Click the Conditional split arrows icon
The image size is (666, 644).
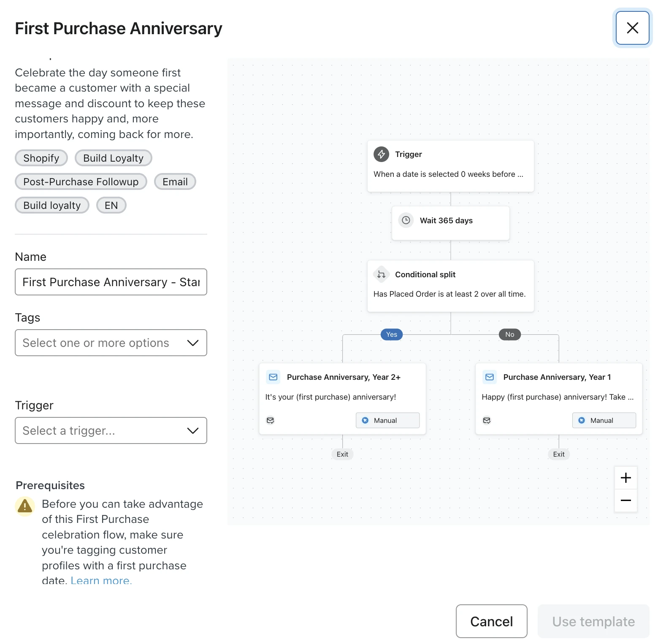click(x=381, y=274)
